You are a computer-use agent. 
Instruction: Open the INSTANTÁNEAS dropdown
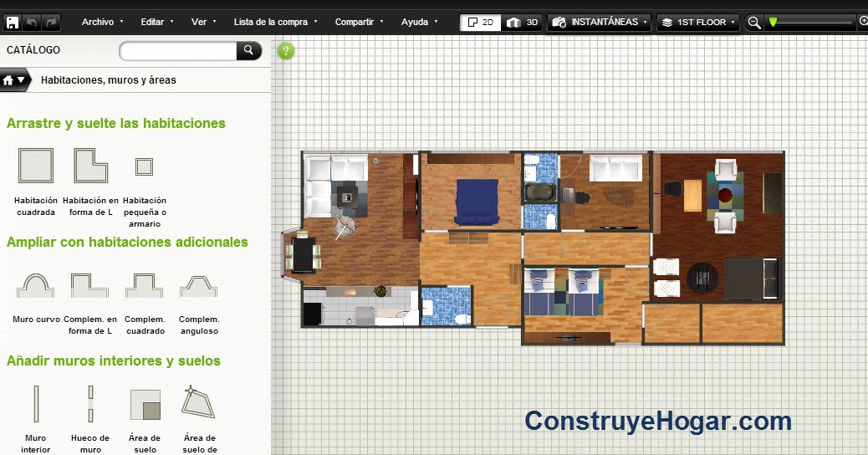click(599, 22)
